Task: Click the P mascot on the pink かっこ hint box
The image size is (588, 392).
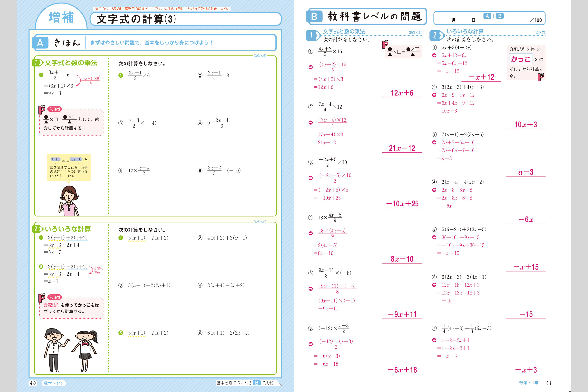Action: tap(541, 77)
